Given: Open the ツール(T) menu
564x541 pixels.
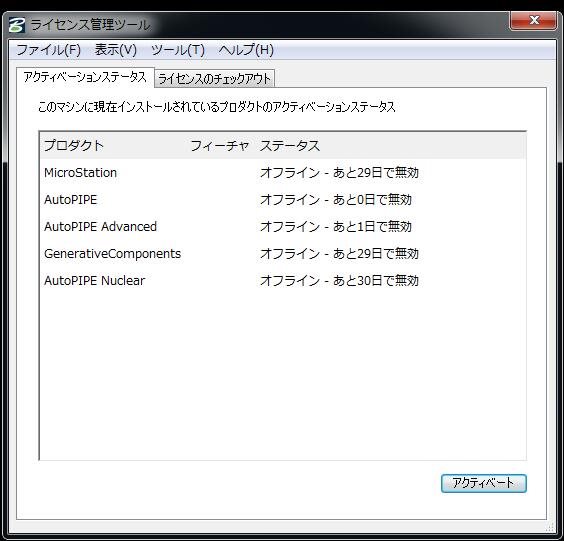Looking at the screenshot, I should tap(178, 50).
